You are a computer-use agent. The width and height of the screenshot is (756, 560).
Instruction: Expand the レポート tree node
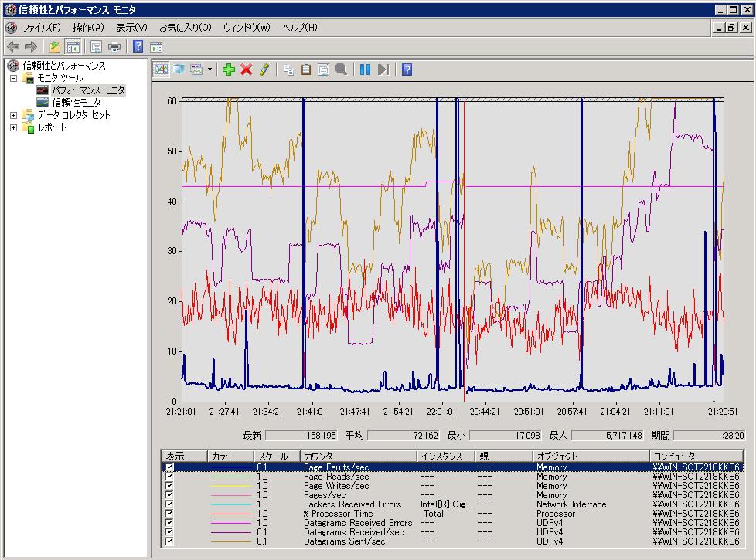click(13, 127)
